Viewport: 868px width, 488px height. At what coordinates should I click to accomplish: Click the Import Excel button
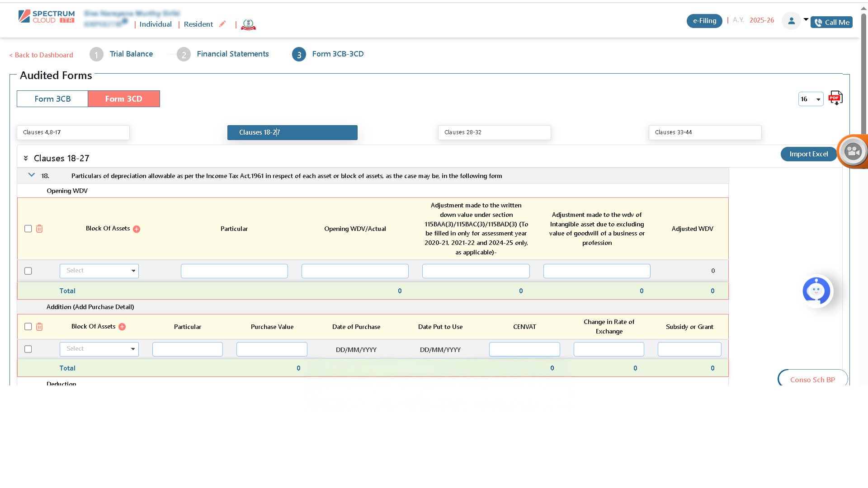coord(809,154)
